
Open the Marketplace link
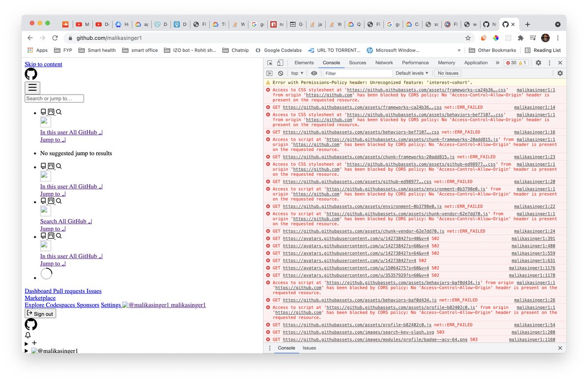tap(40, 298)
